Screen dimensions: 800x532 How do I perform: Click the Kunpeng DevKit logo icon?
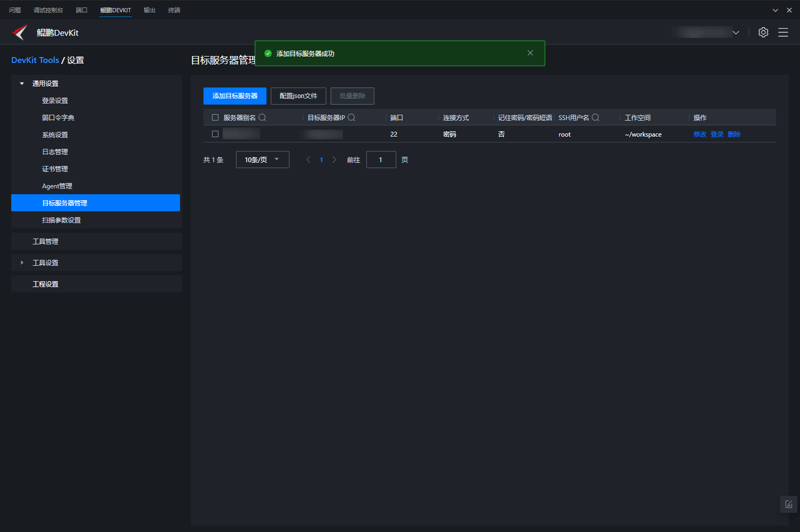tap(19, 33)
